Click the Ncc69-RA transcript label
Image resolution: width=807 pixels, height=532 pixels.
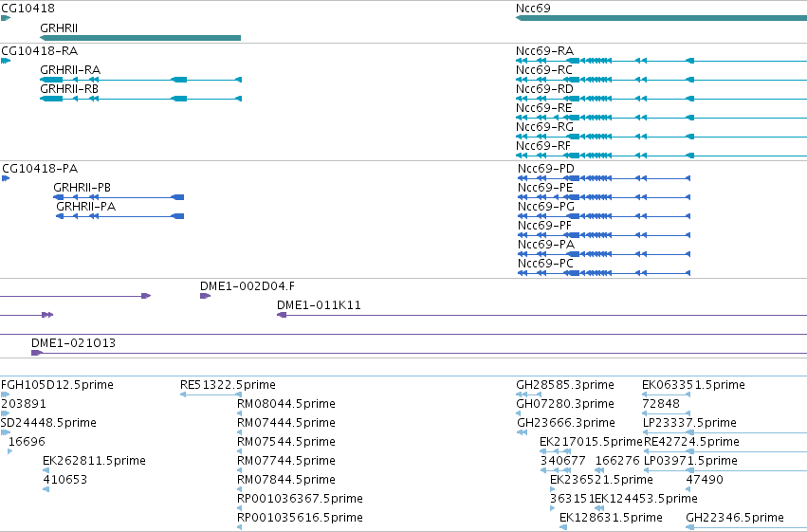coord(544,51)
